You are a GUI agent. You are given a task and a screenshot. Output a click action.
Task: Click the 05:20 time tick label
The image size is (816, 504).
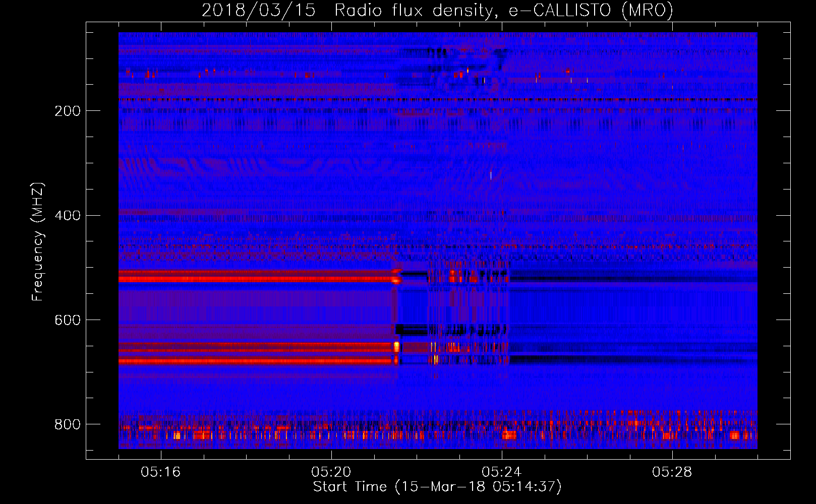[x=331, y=472]
